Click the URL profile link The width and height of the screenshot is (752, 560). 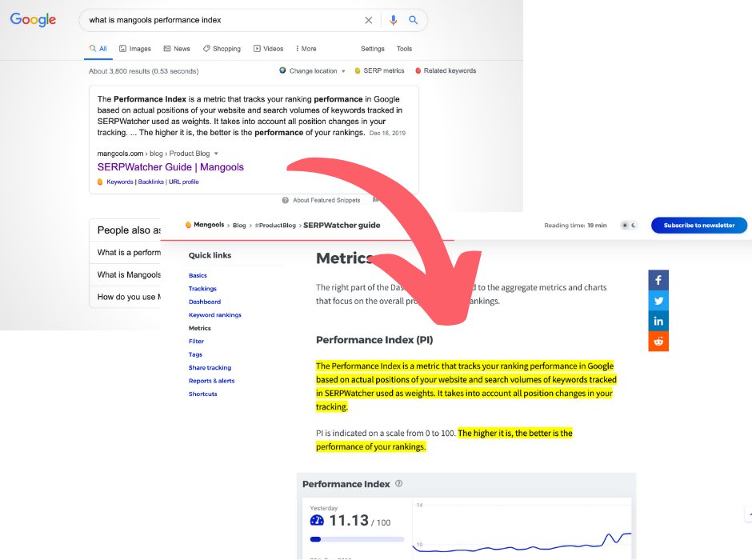pyautogui.click(x=184, y=182)
